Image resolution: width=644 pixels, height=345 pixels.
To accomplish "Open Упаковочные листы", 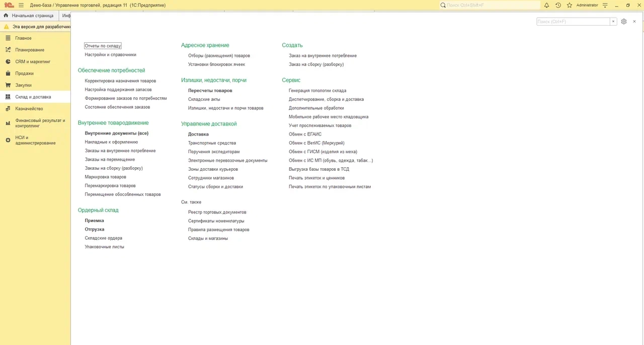I will pyautogui.click(x=104, y=247).
